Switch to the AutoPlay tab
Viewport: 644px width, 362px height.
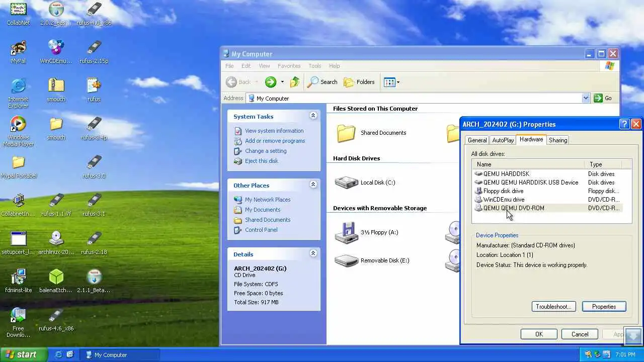(x=503, y=140)
